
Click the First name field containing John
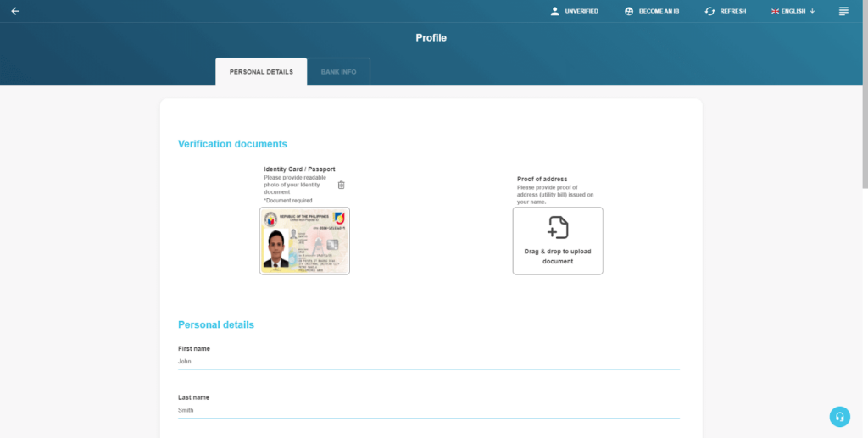pos(428,362)
